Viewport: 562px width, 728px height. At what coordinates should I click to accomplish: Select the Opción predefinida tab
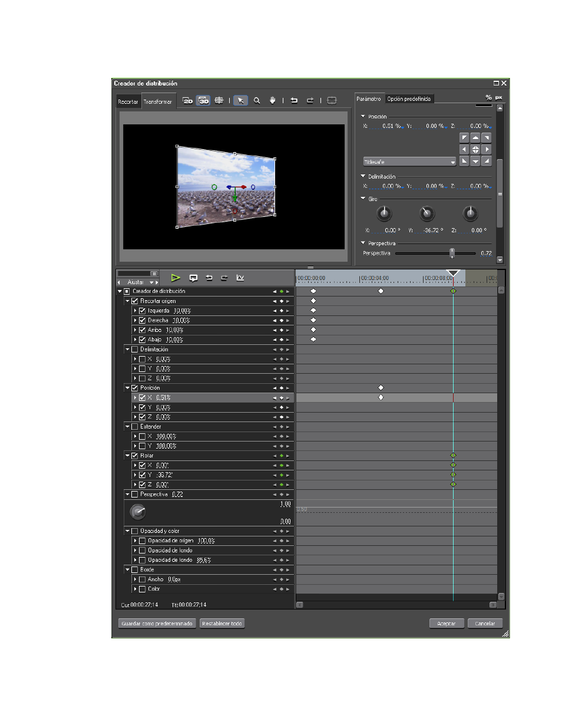coord(409,98)
